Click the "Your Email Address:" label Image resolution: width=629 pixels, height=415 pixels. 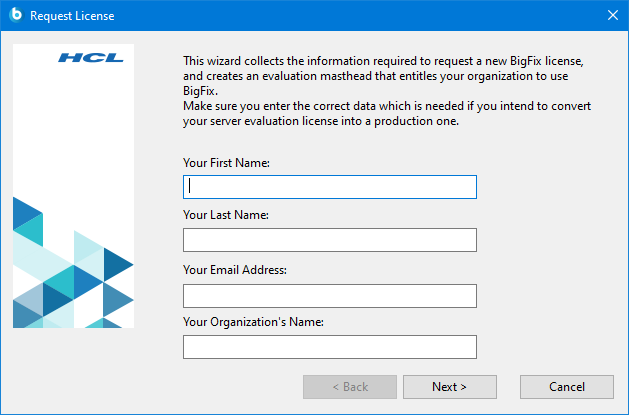click(235, 269)
